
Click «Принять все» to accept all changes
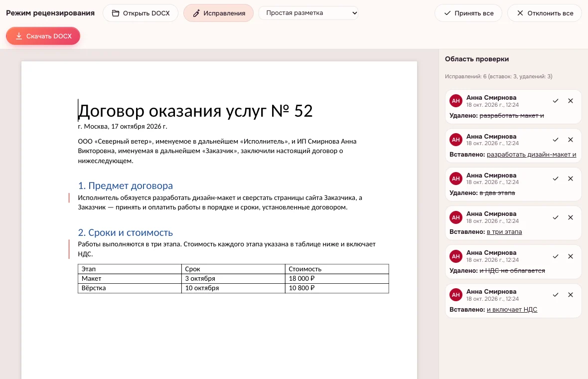point(468,13)
